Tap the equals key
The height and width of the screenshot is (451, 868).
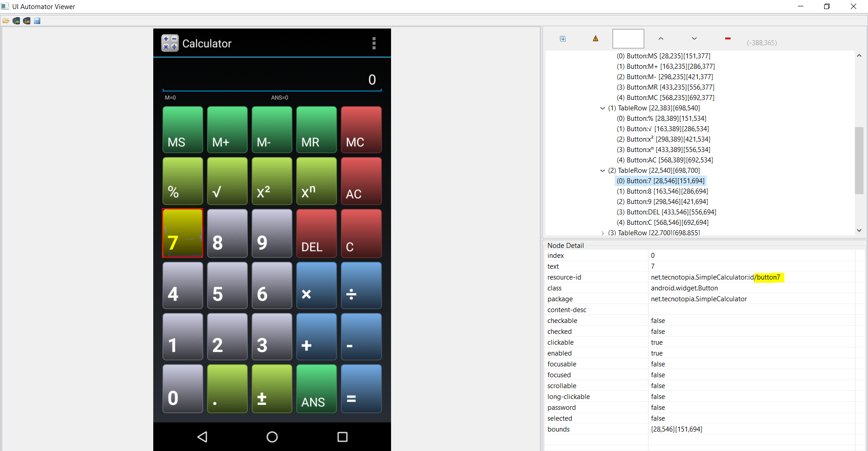pos(361,389)
